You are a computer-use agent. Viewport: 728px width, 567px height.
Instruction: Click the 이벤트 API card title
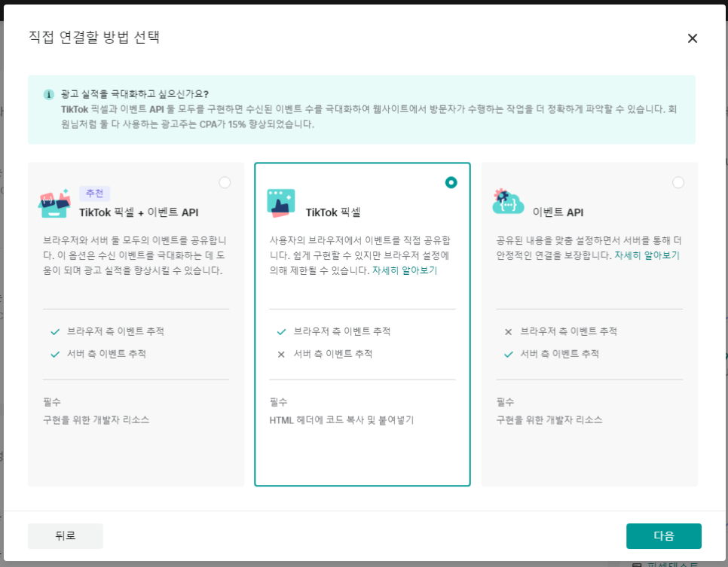point(558,212)
